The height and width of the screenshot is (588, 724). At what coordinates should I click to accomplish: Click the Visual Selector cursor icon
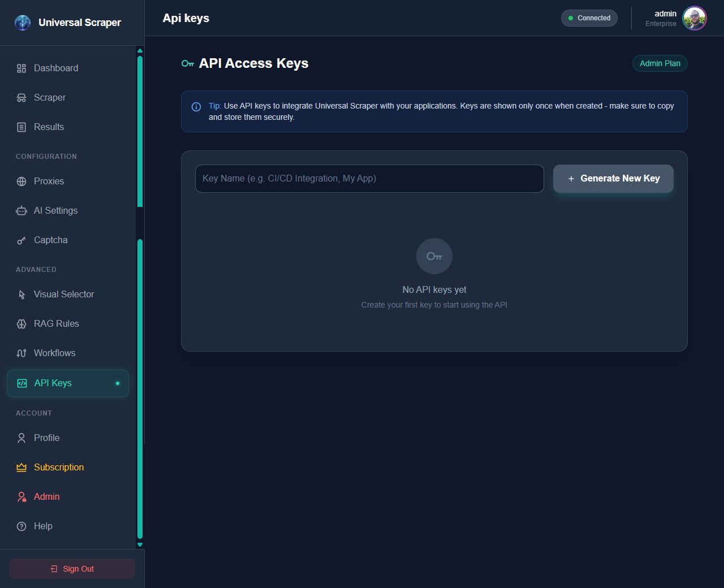point(21,295)
